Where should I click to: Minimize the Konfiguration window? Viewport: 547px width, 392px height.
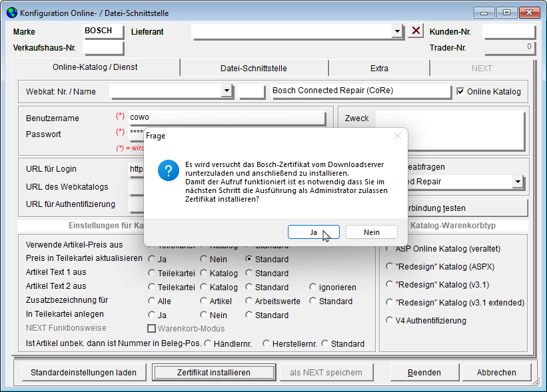point(484,13)
